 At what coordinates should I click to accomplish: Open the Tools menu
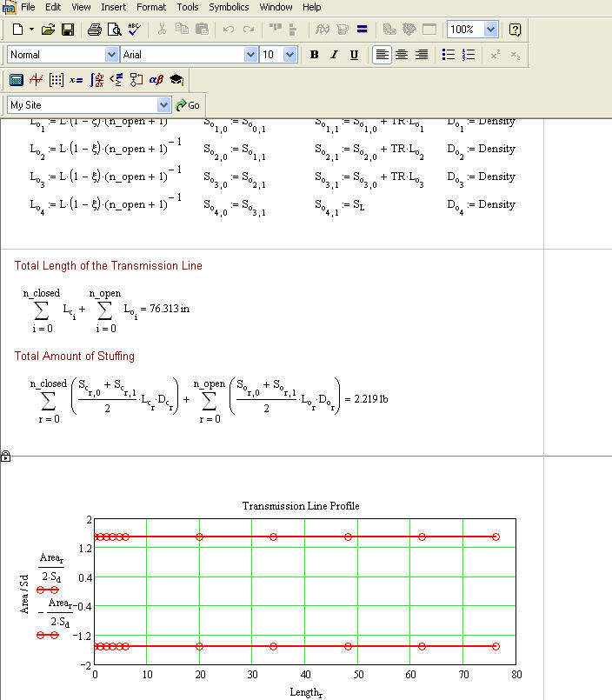pyautogui.click(x=188, y=7)
